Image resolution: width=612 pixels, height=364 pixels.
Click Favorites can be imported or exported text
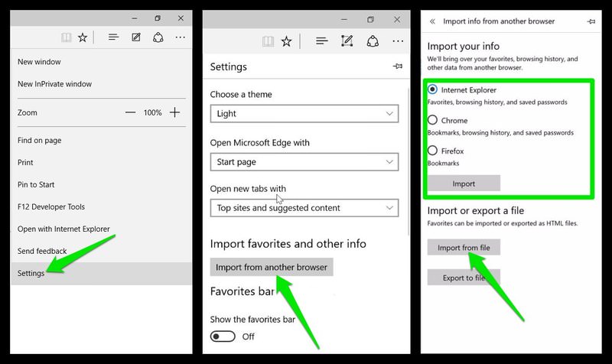pos(503,223)
